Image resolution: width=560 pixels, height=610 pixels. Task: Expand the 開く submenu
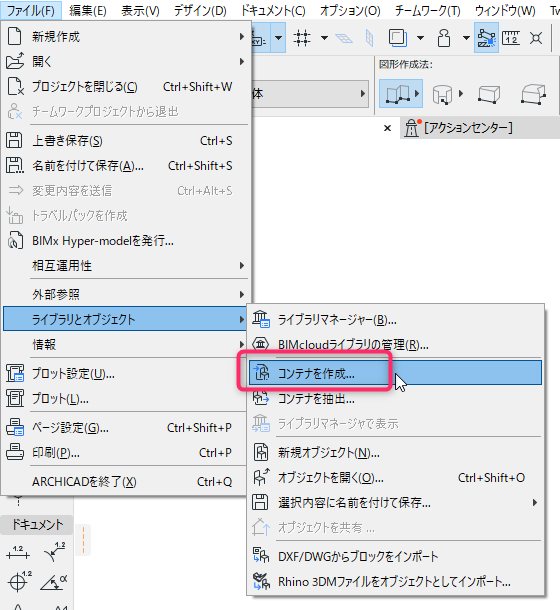126,61
